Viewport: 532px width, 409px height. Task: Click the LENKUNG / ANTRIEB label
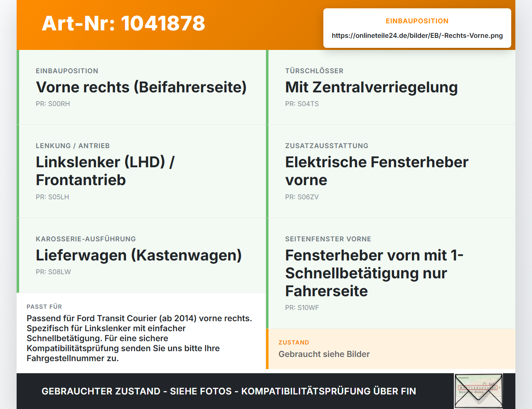pyautogui.click(x=73, y=146)
